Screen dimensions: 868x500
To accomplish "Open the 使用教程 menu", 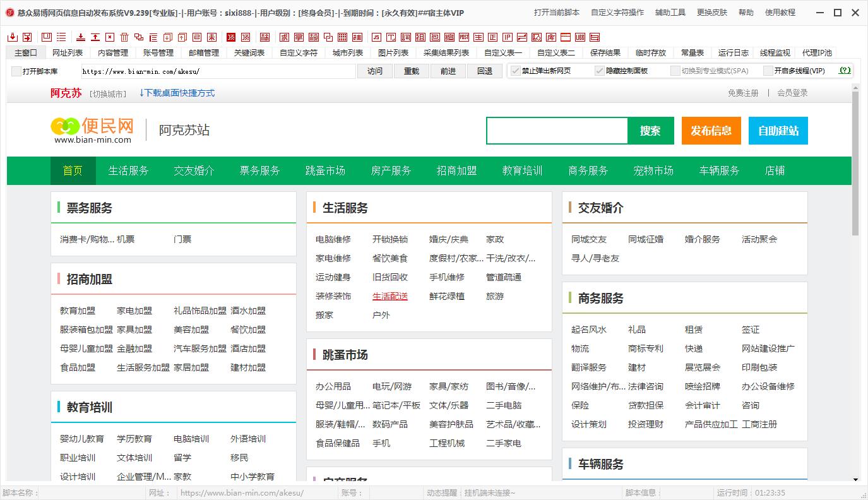I will [780, 13].
